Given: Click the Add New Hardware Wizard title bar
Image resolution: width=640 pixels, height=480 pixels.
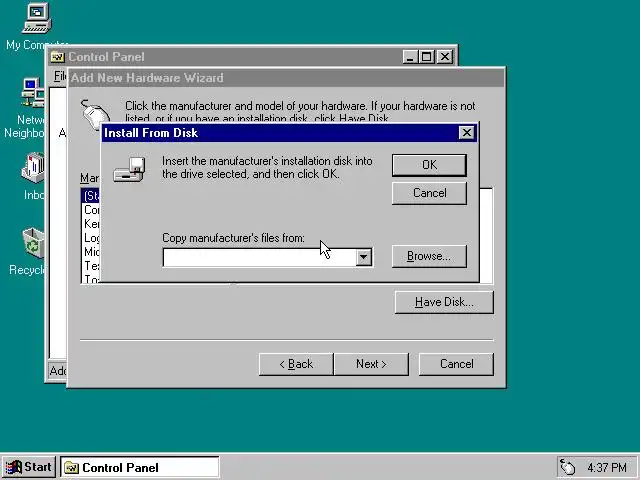Looking at the screenshot, I should coord(287,78).
